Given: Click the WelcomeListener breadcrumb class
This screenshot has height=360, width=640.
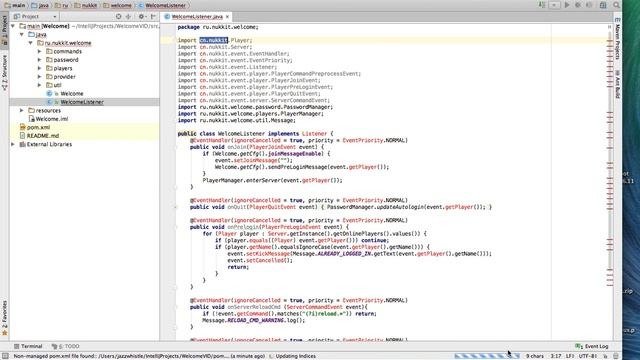Looking at the screenshot, I should pyautogui.click(x=162, y=5).
